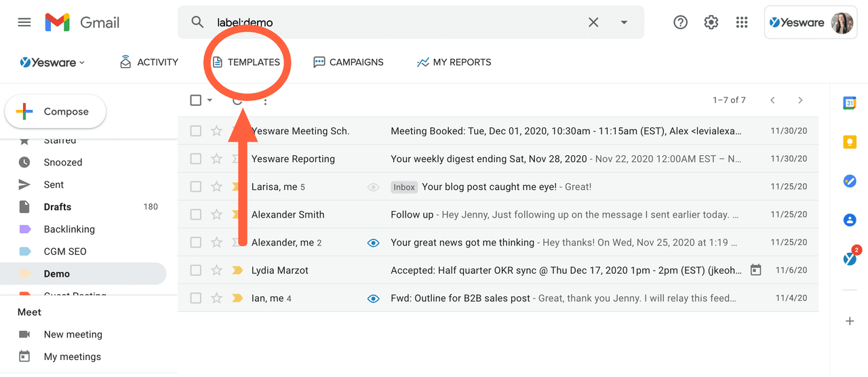Click the Compose button
This screenshot has width=868, height=377.
[x=56, y=112]
